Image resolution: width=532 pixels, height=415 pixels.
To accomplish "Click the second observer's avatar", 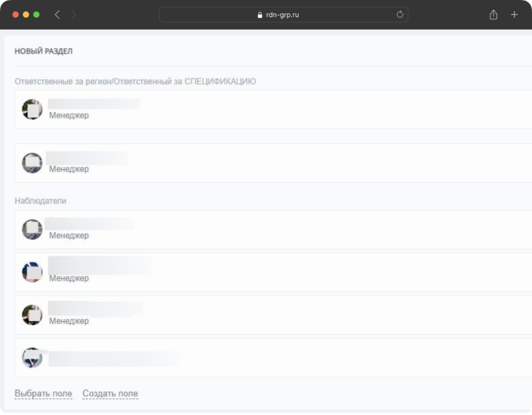I will point(32,272).
